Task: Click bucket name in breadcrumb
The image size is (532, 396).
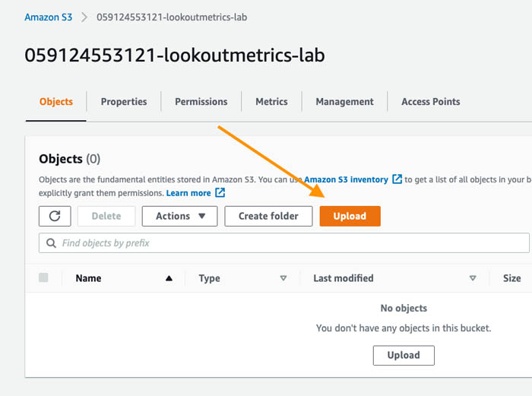Action: point(172,17)
